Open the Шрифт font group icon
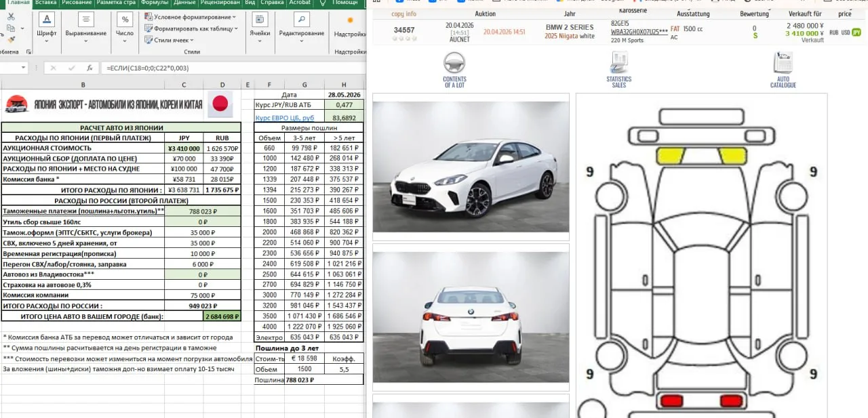 pos(47,19)
